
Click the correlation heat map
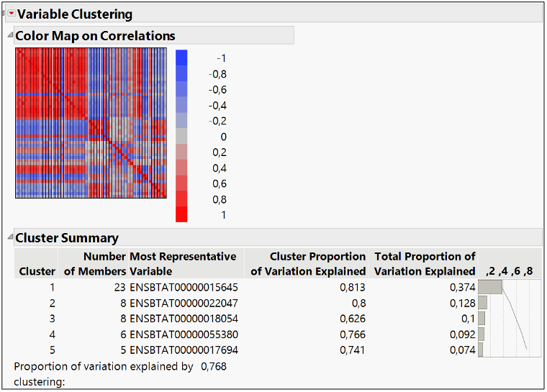[91, 123]
